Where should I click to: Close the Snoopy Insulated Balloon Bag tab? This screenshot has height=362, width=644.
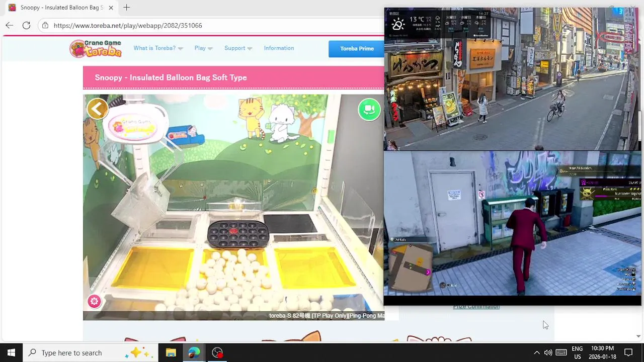111,8
